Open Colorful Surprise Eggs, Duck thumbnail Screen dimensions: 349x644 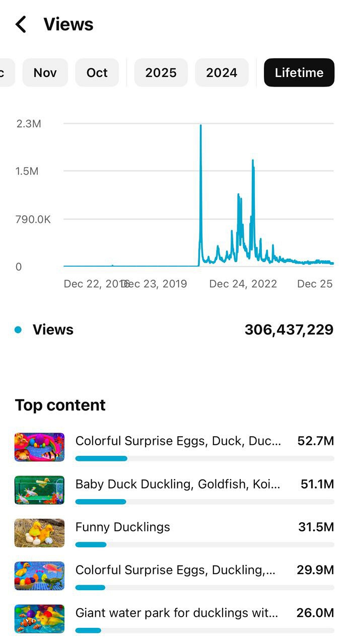point(39,447)
